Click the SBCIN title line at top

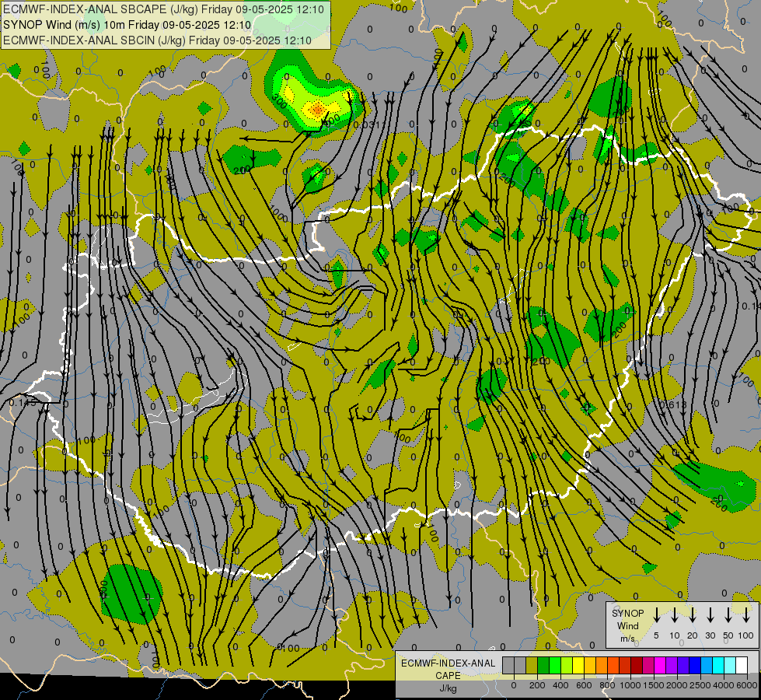(157, 40)
